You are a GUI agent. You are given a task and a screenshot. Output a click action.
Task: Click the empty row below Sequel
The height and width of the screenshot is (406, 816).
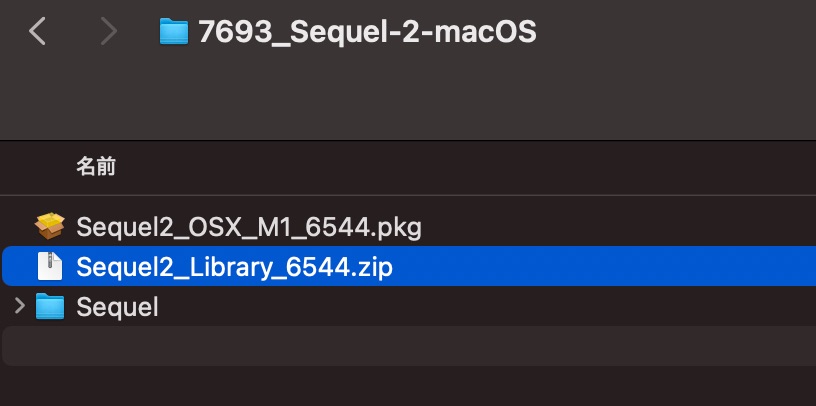(x=400, y=346)
